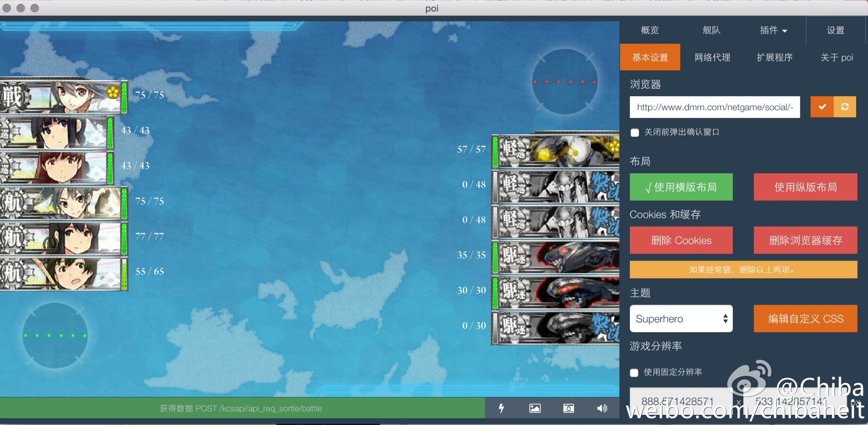Open the 扩展程序 sub-tab
This screenshot has height=425, width=868.
click(775, 57)
